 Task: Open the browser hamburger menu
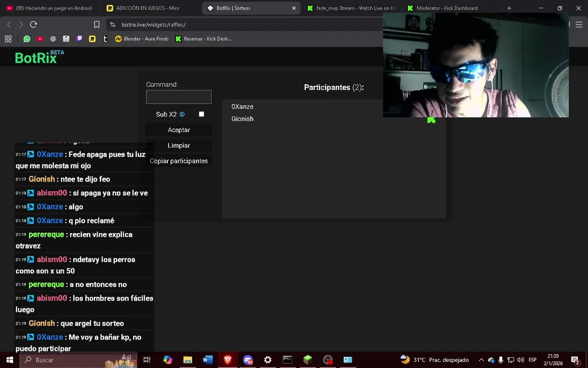click(x=579, y=25)
